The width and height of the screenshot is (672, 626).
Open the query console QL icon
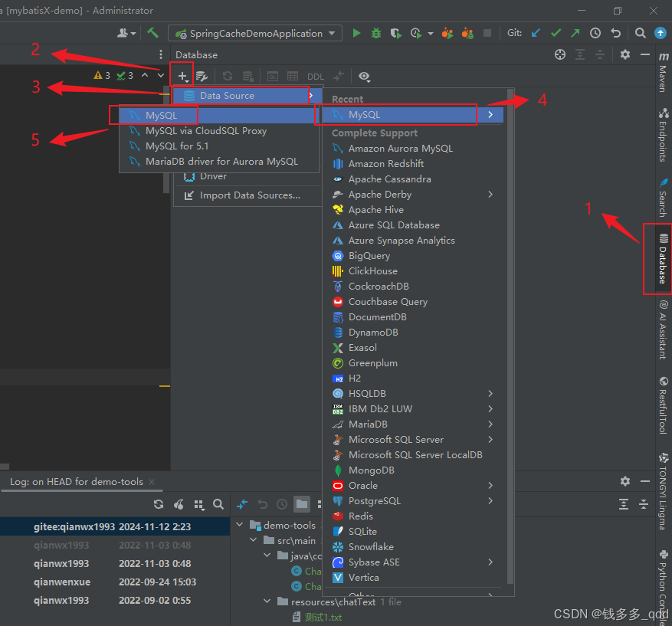[273, 77]
